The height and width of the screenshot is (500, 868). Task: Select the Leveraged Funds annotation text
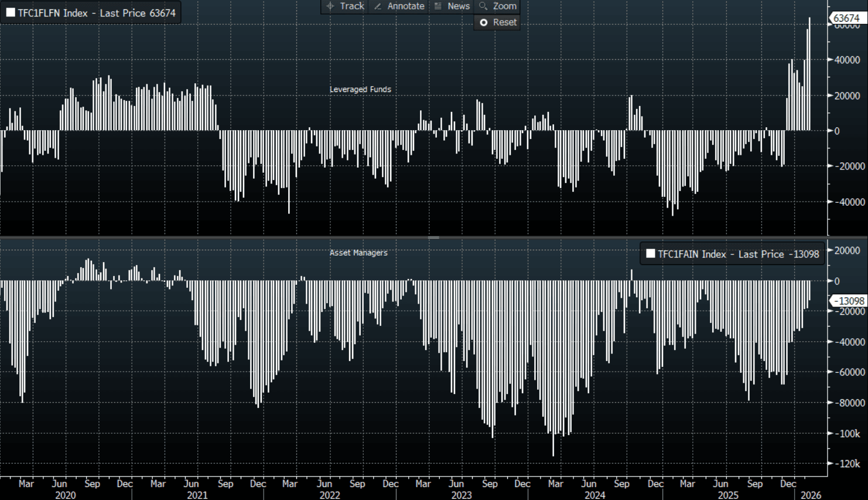coord(360,89)
